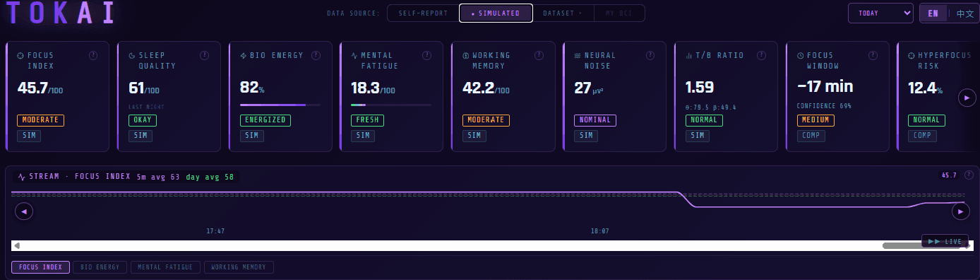Image resolution: width=980 pixels, height=280 pixels.
Task: Select the Simulated data source
Action: pyautogui.click(x=496, y=13)
